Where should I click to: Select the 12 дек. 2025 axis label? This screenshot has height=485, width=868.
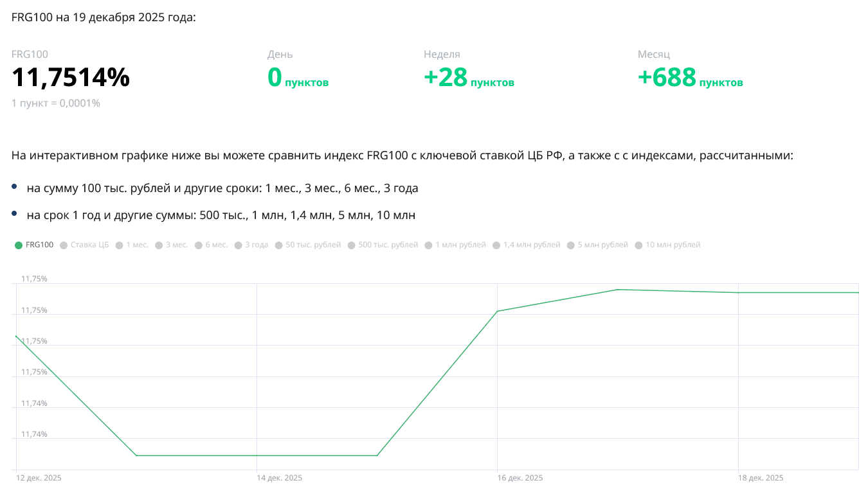pos(39,478)
